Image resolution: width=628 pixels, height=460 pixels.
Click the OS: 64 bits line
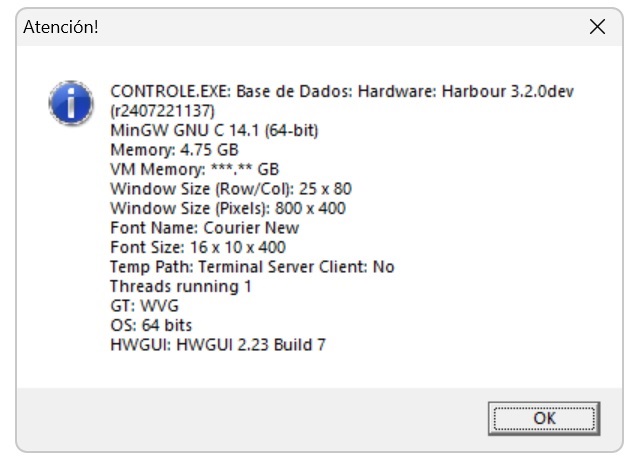pos(151,325)
